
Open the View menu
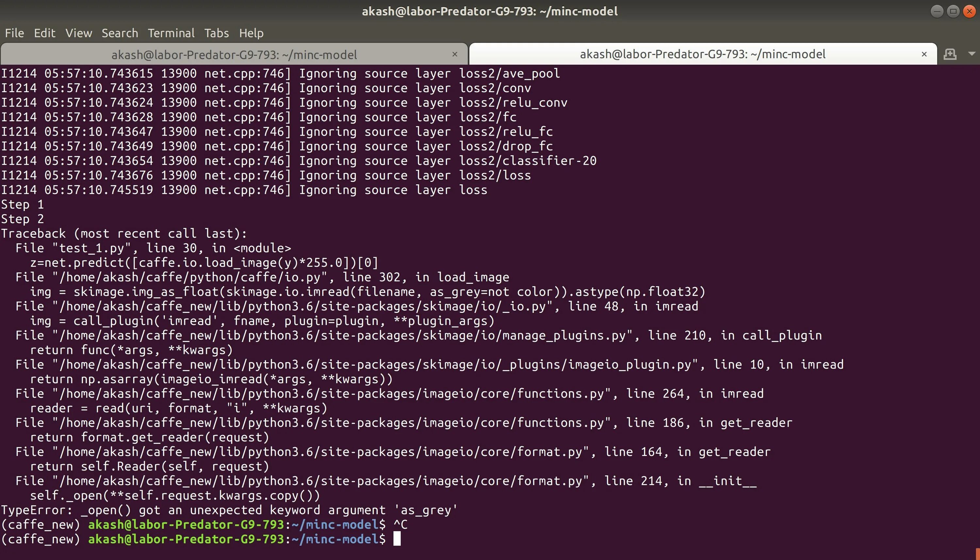point(79,33)
